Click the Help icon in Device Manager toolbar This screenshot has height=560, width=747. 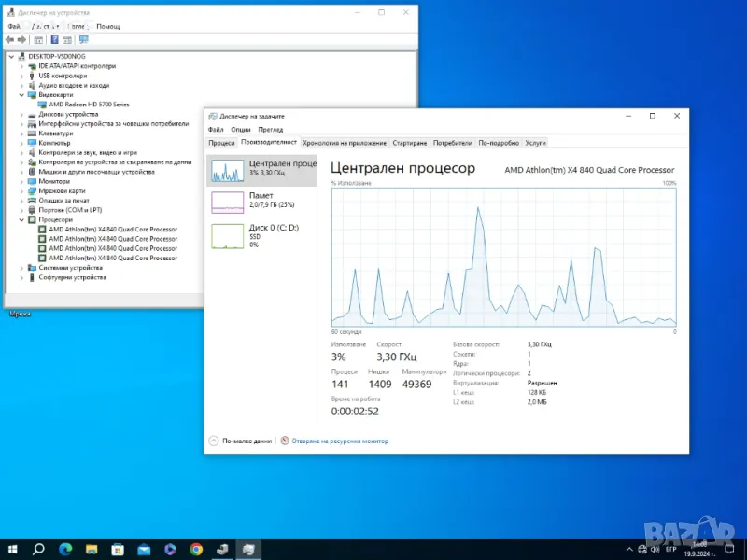point(55,40)
